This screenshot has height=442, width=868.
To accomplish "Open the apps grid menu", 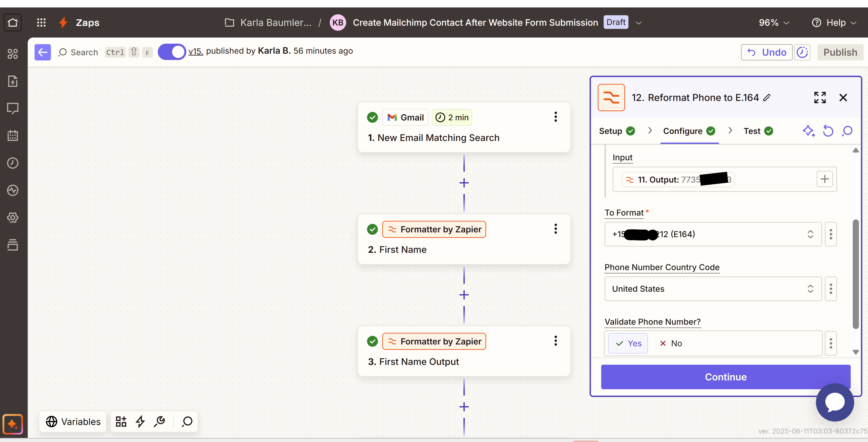I will (41, 23).
